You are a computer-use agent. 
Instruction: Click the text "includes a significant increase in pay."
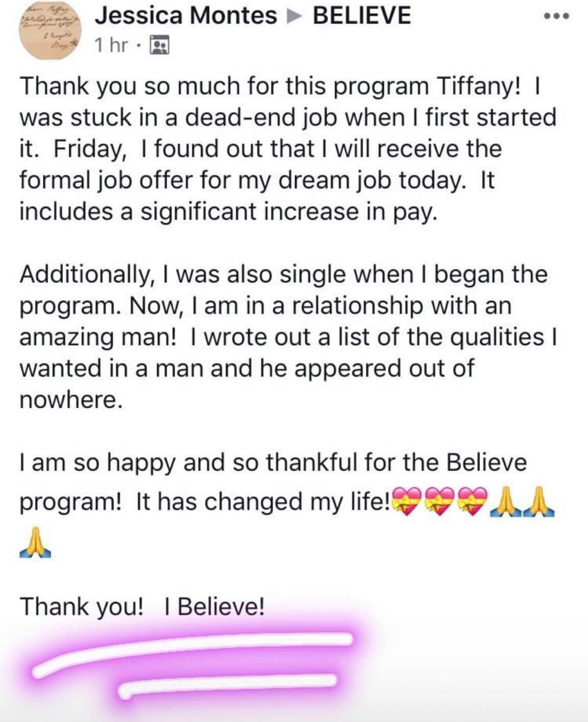pyautogui.click(x=229, y=212)
